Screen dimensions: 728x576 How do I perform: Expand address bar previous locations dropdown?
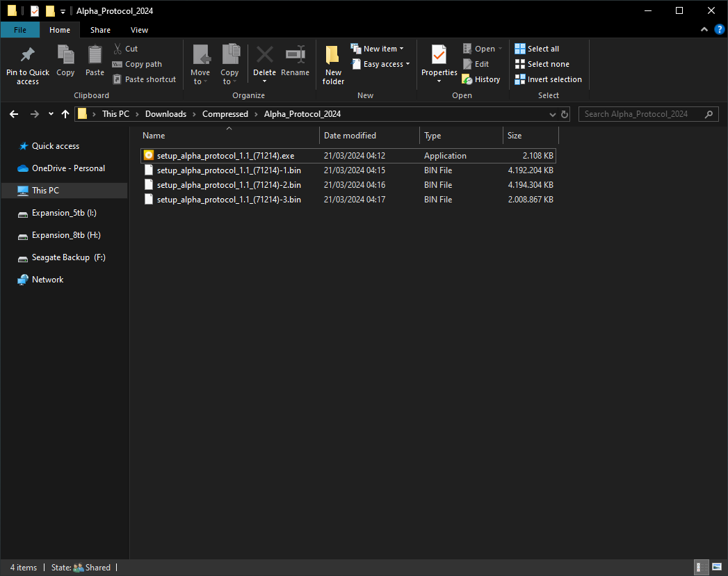(x=553, y=114)
